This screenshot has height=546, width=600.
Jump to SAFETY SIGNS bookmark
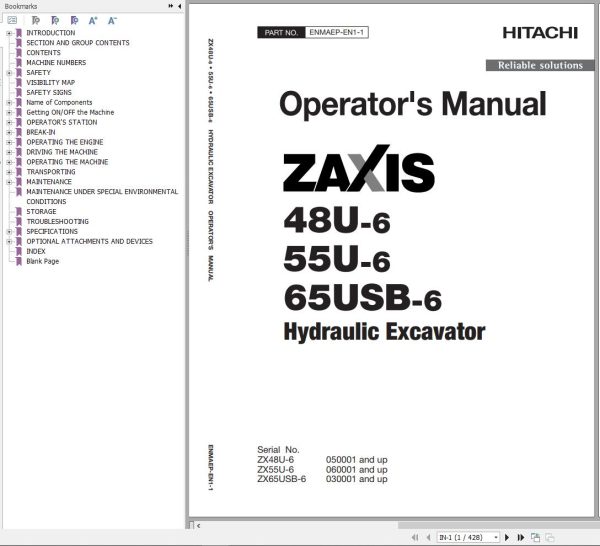point(49,93)
